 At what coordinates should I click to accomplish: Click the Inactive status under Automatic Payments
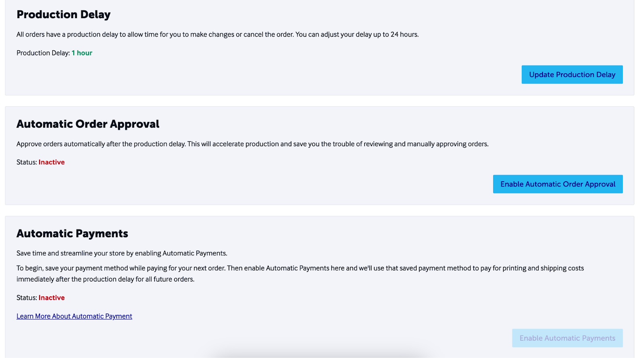(x=52, y=298)
